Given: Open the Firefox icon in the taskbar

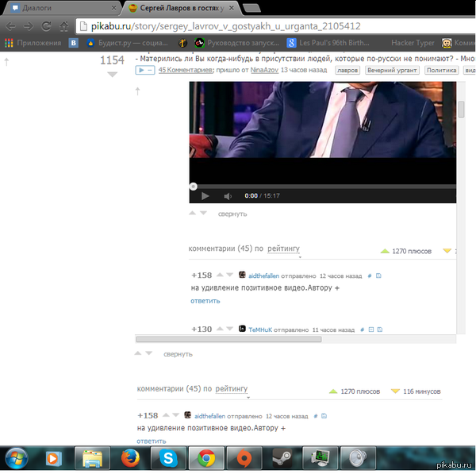Looking at the screenshot, I should coord(131,458).
